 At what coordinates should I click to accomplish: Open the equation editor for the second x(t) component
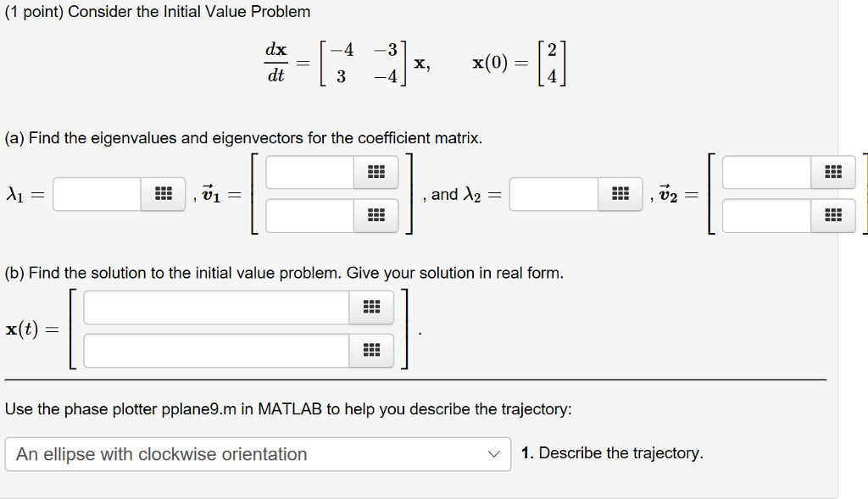pos(371,350)
